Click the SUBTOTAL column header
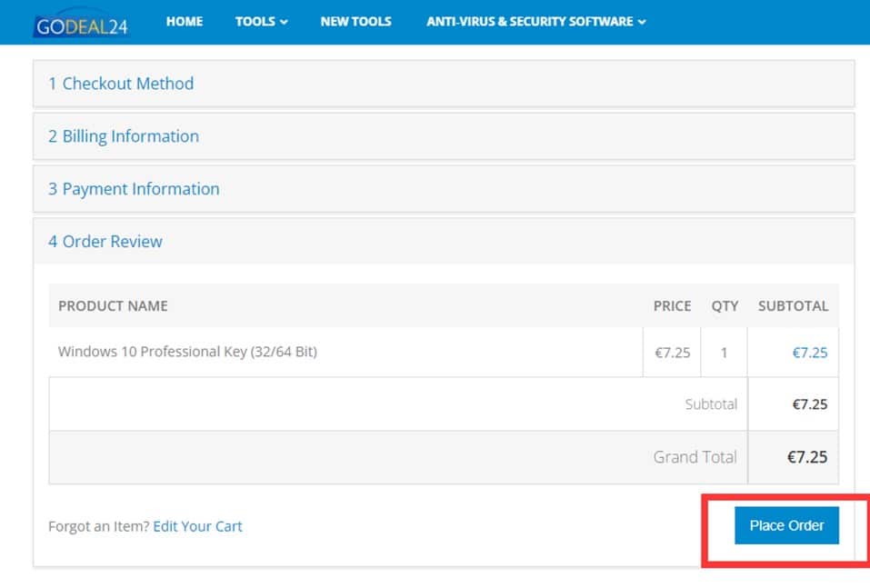The height and width of the screenshot is (588, 870). (x=793, y=306)
